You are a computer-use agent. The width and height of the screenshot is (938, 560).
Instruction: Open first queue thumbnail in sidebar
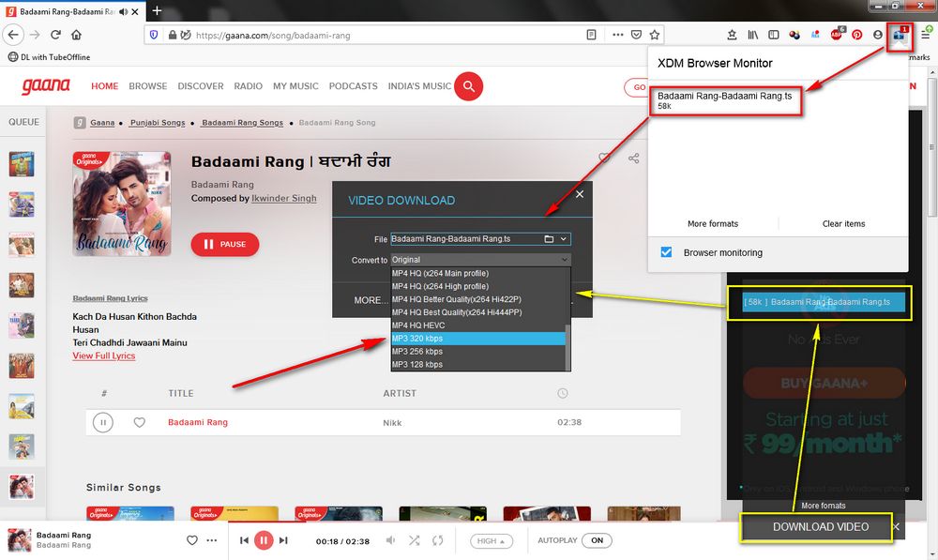(x=22, y=164)
